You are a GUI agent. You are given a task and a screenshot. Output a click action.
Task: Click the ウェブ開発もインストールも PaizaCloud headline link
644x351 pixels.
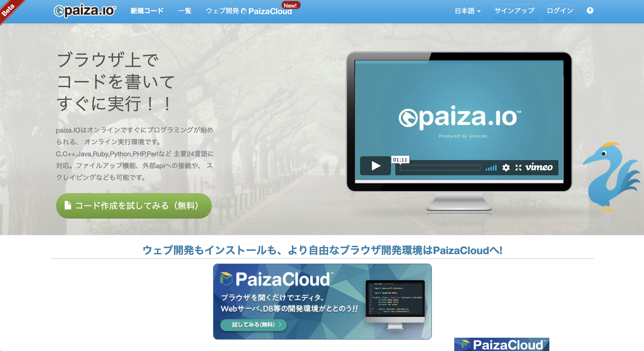[322, 250]
